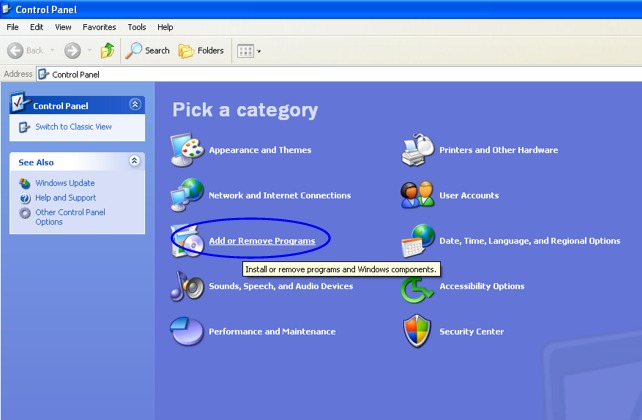Go up one folder level

click(107, 50)
